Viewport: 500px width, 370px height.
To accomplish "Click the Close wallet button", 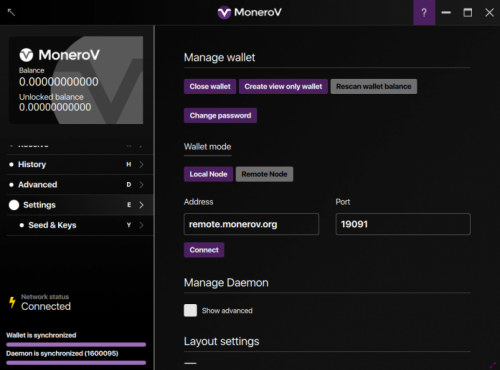I will point(210,86).
